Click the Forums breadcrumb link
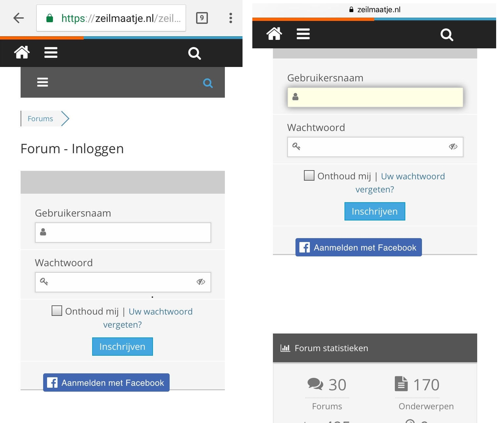This screenshot has width=504, height=423. (40, 119)
